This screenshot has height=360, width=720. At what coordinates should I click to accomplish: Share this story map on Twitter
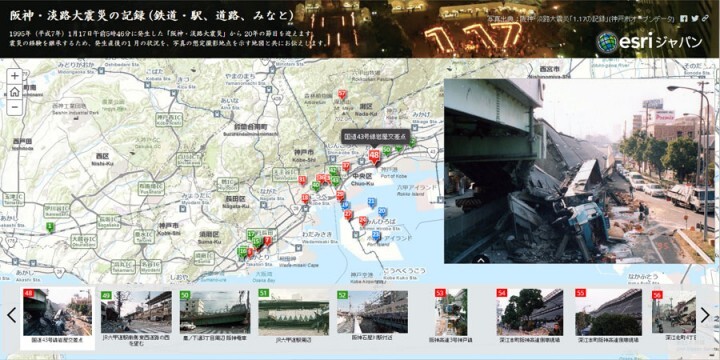point(695,19)
